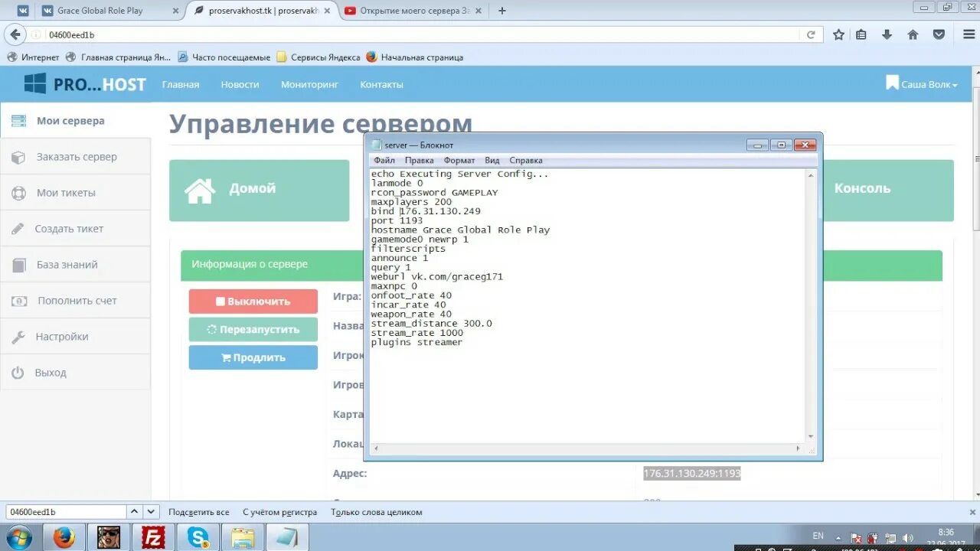
Task: Open the Notepad taskbar icon
Action: click(286, 537)
